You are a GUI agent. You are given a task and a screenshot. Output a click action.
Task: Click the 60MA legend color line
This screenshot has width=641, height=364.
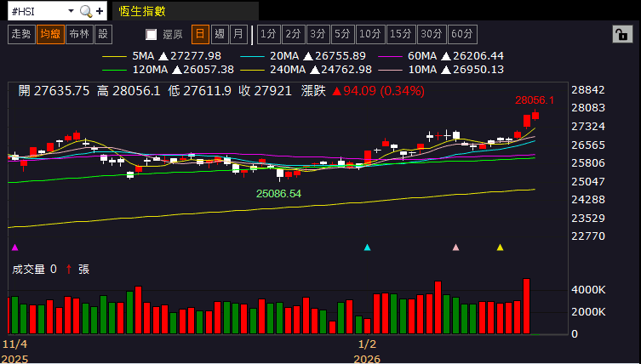391,56
